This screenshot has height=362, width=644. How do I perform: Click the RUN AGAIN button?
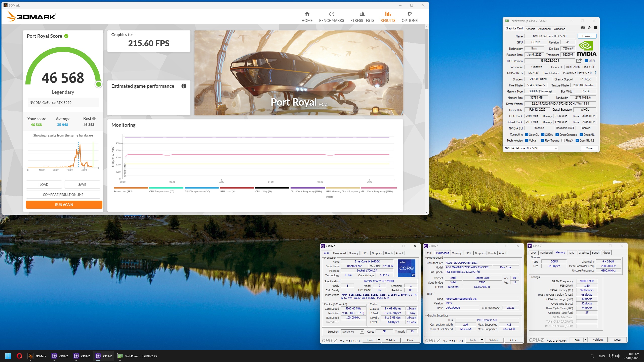click(x=64, y=205)
